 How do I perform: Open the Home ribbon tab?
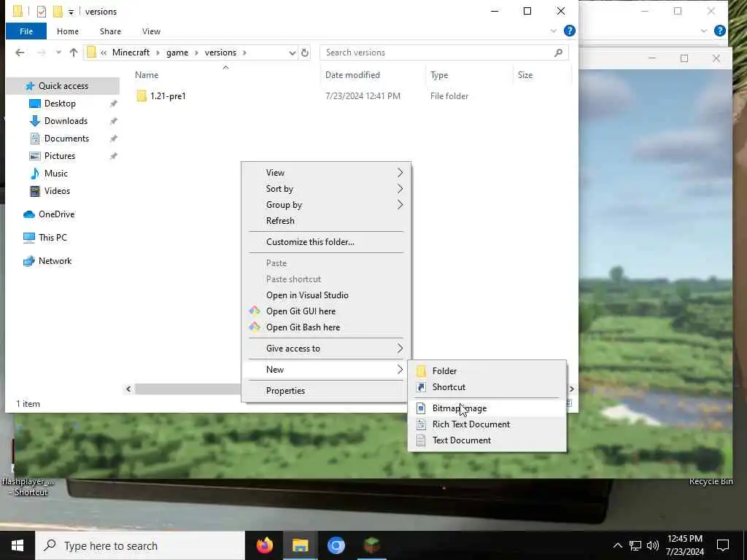click(x=68, y=31)
